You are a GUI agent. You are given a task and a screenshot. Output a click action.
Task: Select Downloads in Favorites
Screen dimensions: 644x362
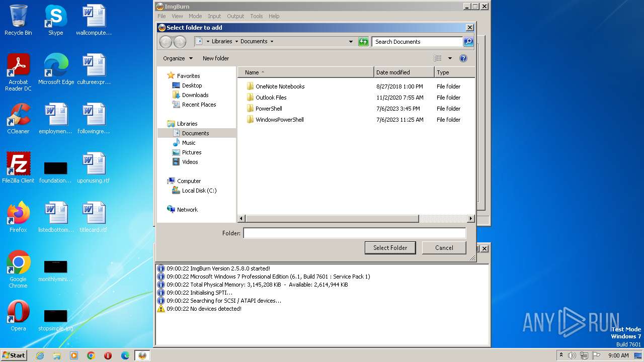pyautogui.click(x=190, y=95)
